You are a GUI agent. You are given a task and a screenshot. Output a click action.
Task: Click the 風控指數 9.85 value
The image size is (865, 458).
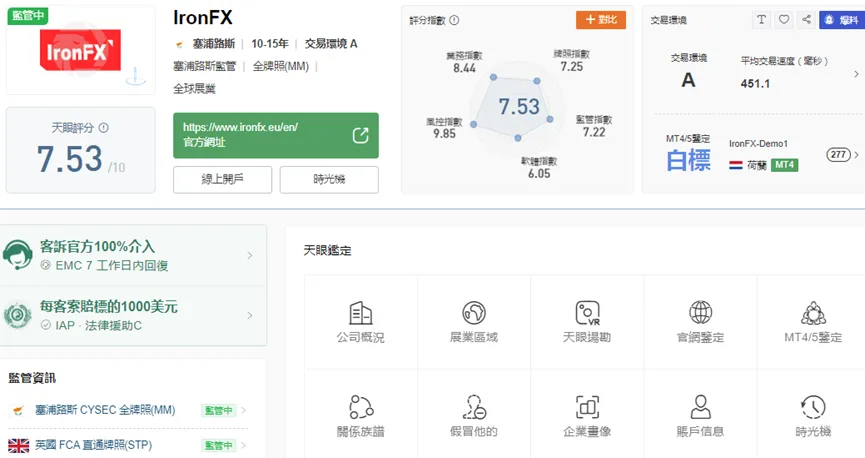pyautogui.click(x=444, y=134)
